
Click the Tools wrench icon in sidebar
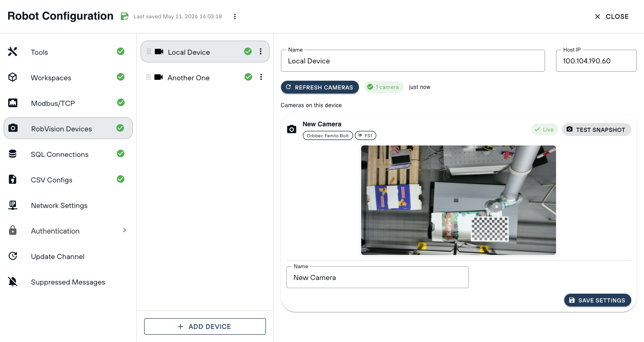(13, 52)
